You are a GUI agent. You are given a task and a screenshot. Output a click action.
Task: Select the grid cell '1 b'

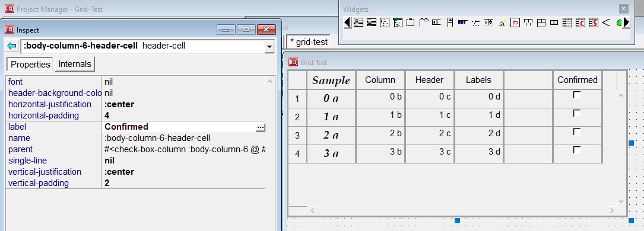pyautogui.click(x=380, y=117)
